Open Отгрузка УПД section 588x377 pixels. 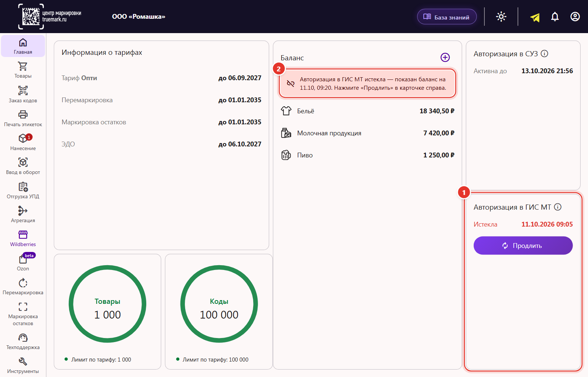click(23, 191)
